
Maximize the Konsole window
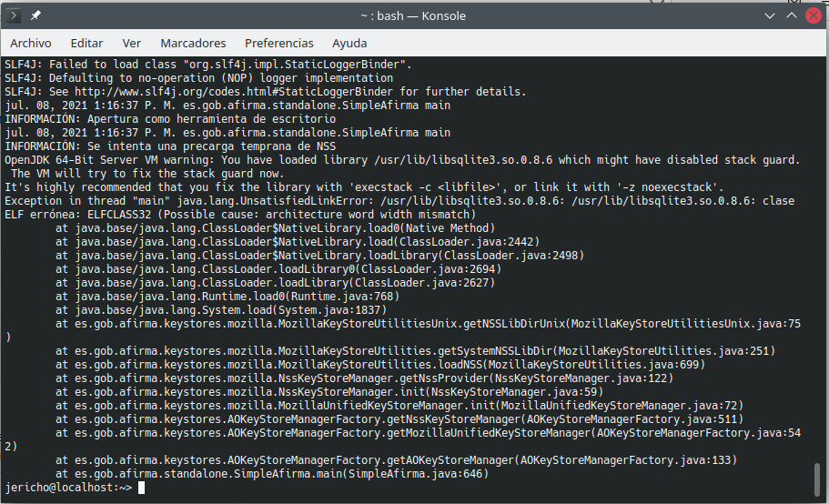point(787,15)
